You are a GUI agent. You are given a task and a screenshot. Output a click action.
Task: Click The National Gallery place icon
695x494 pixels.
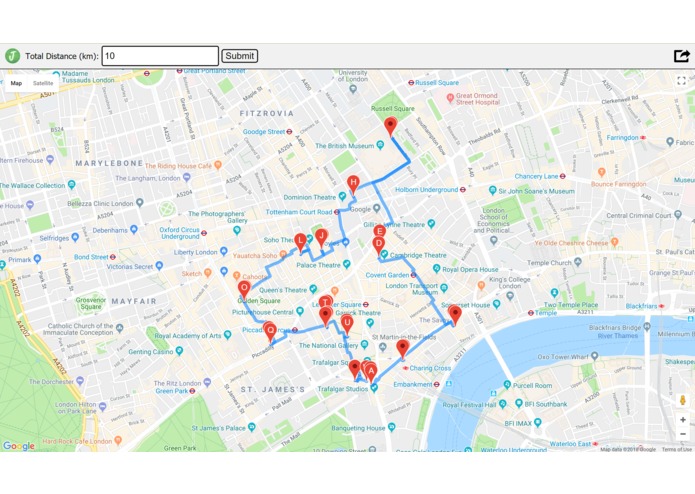coord(364,344)
